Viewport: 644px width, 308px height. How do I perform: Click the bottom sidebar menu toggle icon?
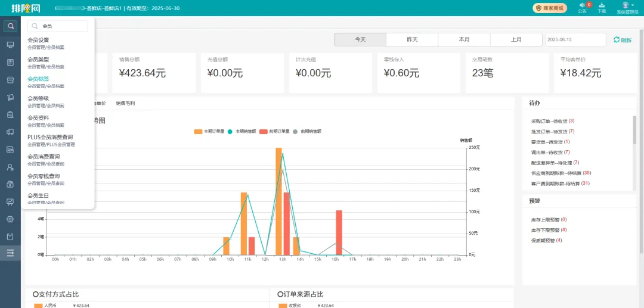coord(10,253)
